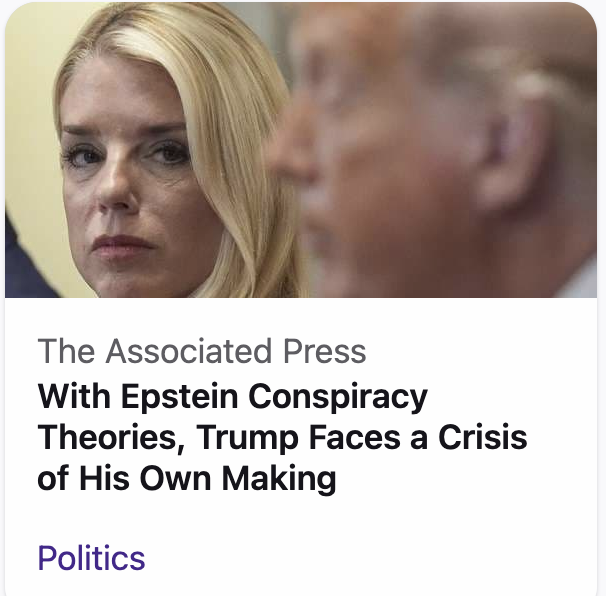
Task: Open the Epstein Conspiracy Theories article headline
Action: pyautogui.click(x=282, y=437)
